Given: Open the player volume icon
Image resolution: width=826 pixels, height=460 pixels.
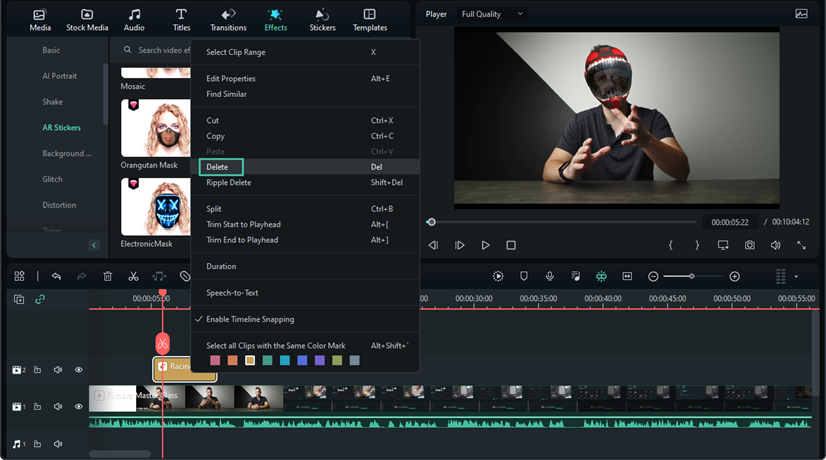Looking at the screenshot, I should tap(775, 245).
